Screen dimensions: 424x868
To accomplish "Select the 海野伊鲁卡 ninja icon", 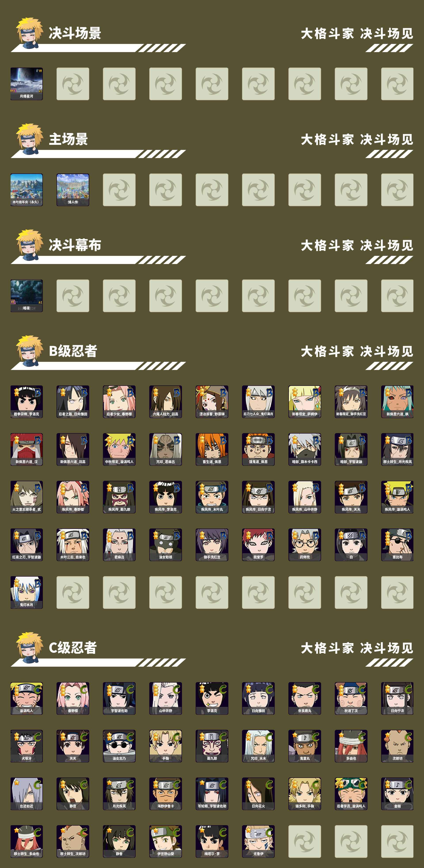I will coord(165,794).
